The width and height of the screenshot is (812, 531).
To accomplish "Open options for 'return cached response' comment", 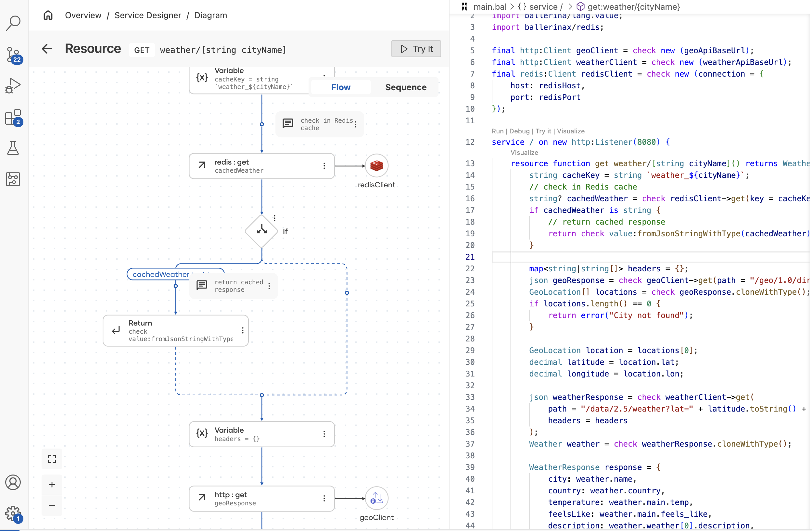I will pyautogui.click(x=269, y=286).
